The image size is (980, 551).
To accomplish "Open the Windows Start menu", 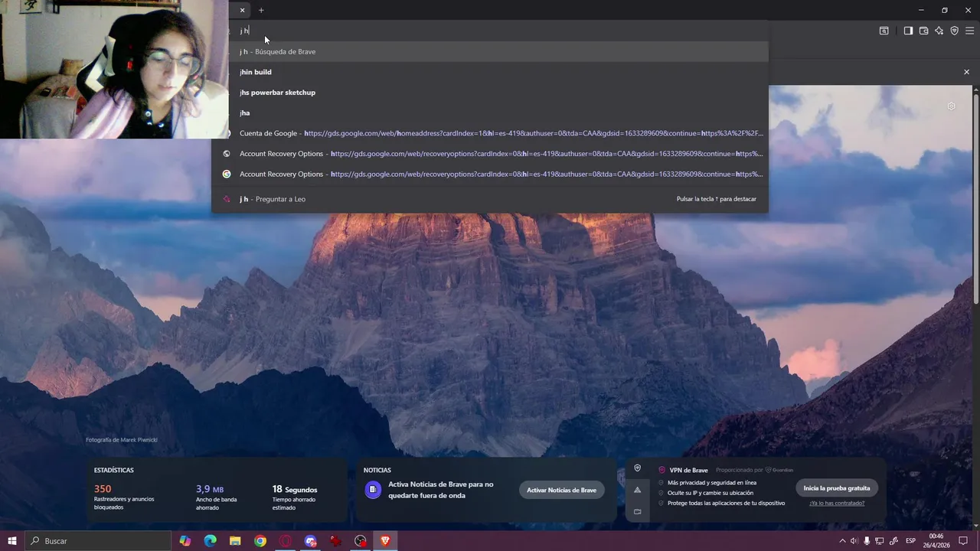I will [11, 541].
